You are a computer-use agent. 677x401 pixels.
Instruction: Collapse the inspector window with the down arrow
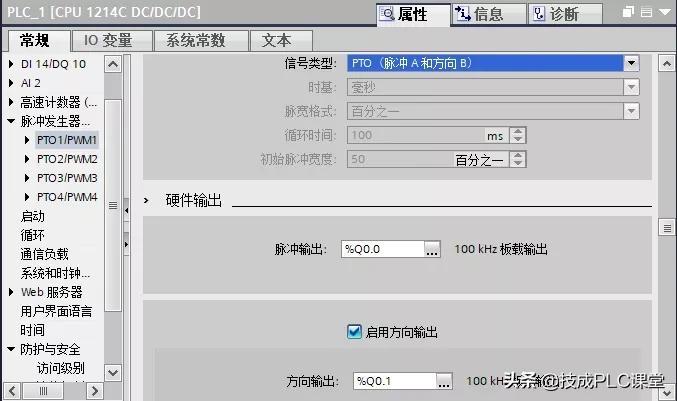pyautogui.click(x=664, y=12)
